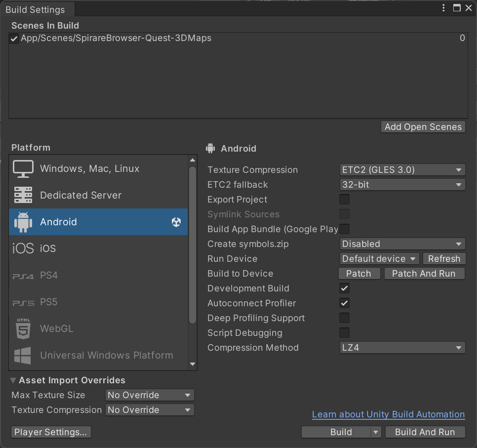Viewport: 477px width, 448px height.
Task: Click the Universal Windows Platform logo icon
Action: tap(23, 355)
